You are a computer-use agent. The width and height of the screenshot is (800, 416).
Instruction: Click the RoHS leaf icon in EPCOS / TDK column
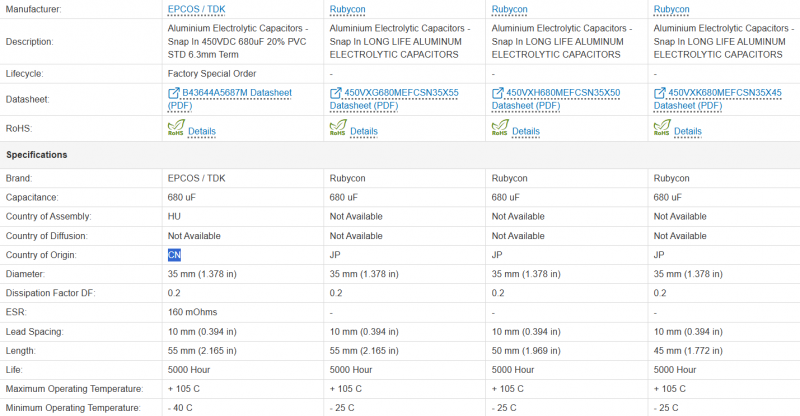[176, 128]
